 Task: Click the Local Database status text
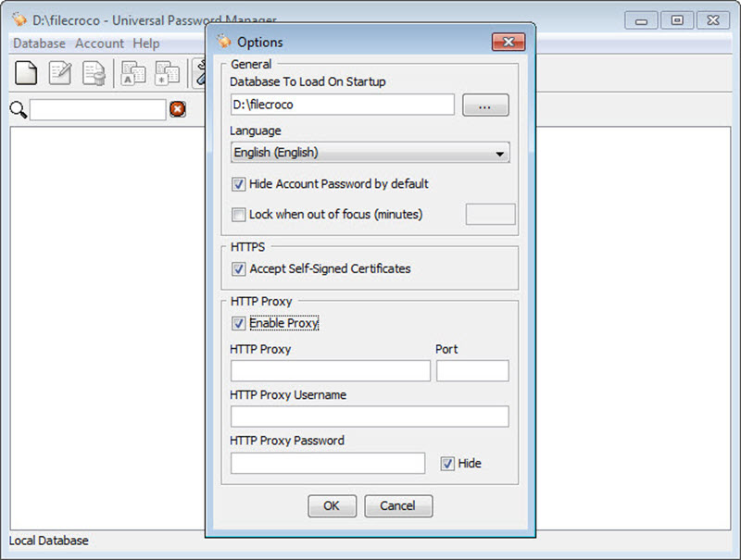click(x=49, y=541)
